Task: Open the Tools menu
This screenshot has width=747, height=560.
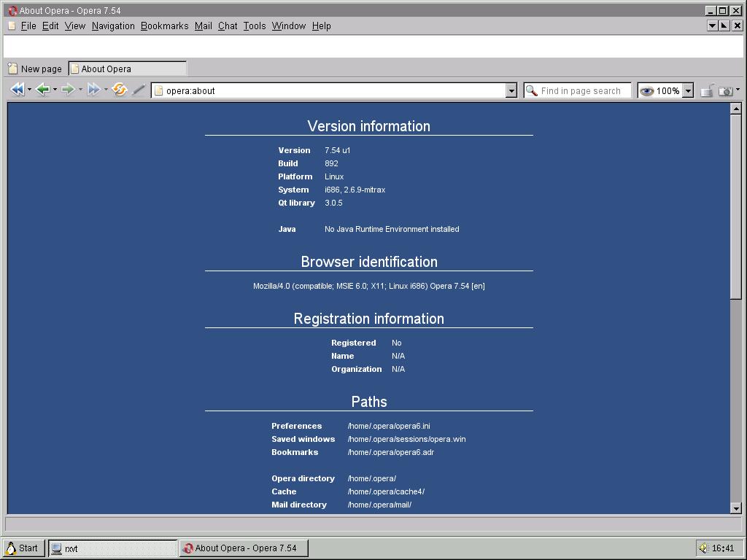Action: [x=255, y=26]
